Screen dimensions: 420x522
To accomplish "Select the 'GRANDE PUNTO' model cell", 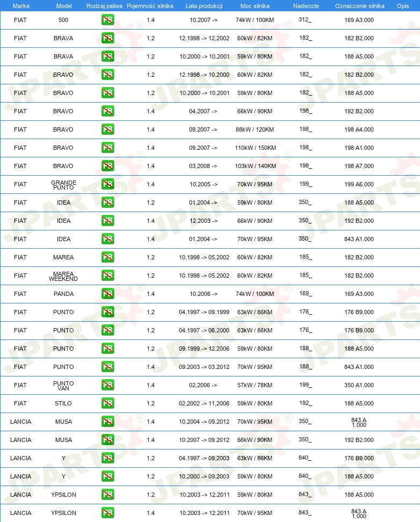I will pos(63,185).
